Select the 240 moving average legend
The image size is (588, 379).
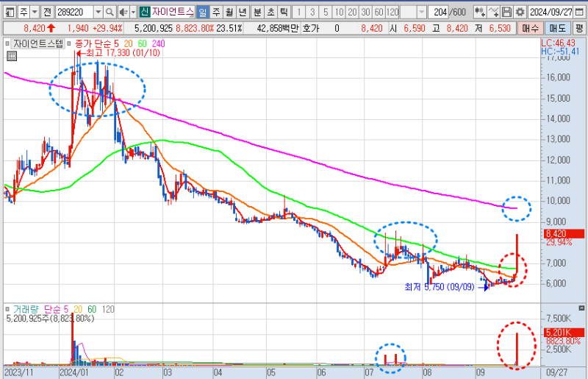click(x=158, y=43)
